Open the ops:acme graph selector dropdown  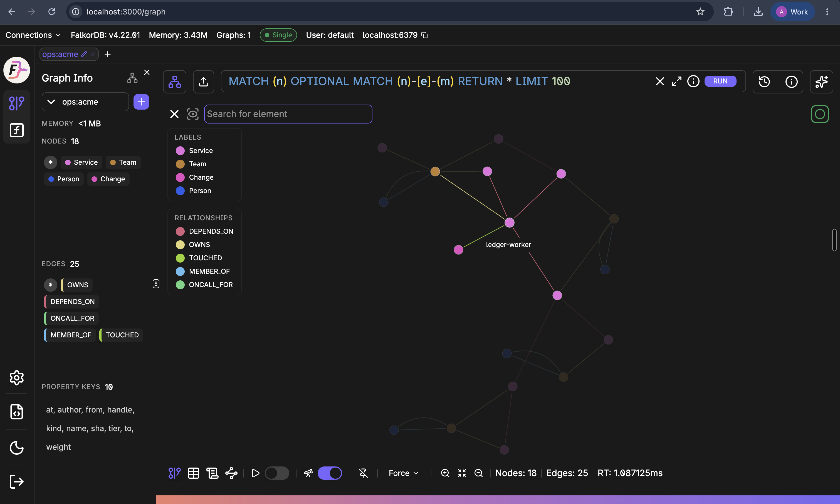(x=85, y=102)
